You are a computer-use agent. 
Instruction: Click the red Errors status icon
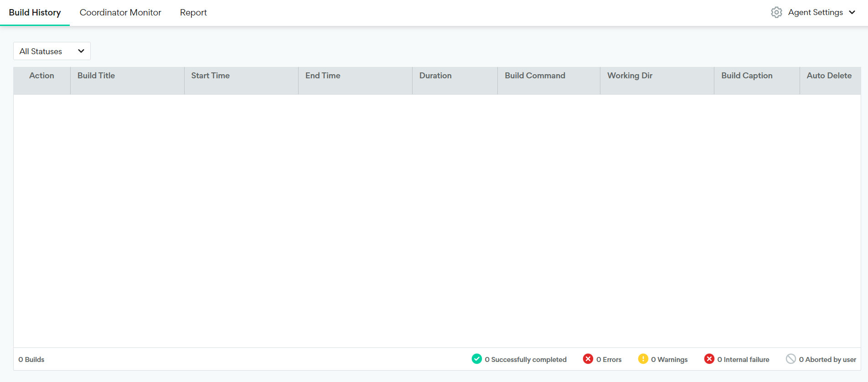click(588, 359)
